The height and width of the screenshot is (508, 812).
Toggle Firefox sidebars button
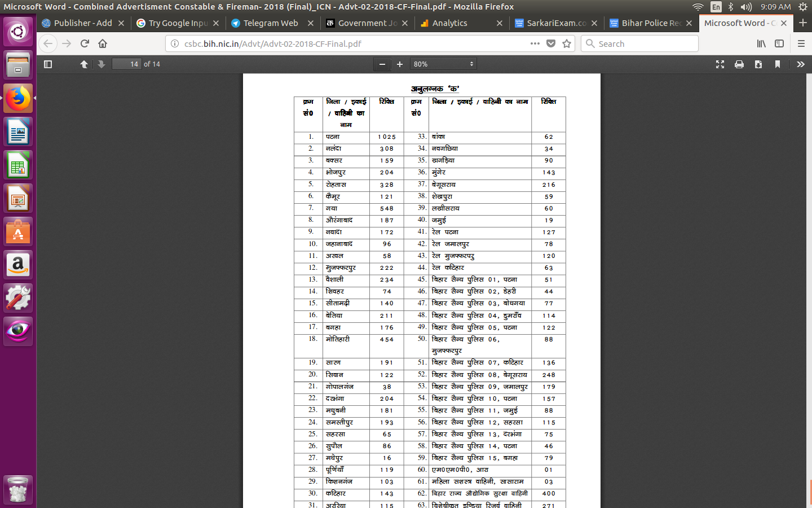779,43
